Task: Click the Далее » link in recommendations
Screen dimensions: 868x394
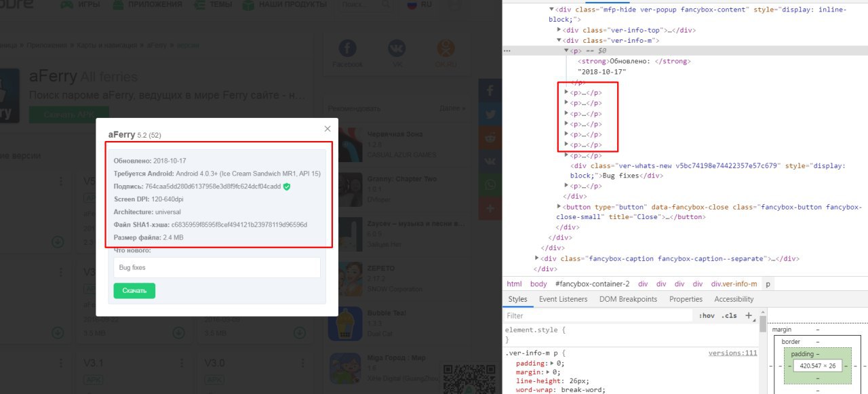Action: (452, 108)
